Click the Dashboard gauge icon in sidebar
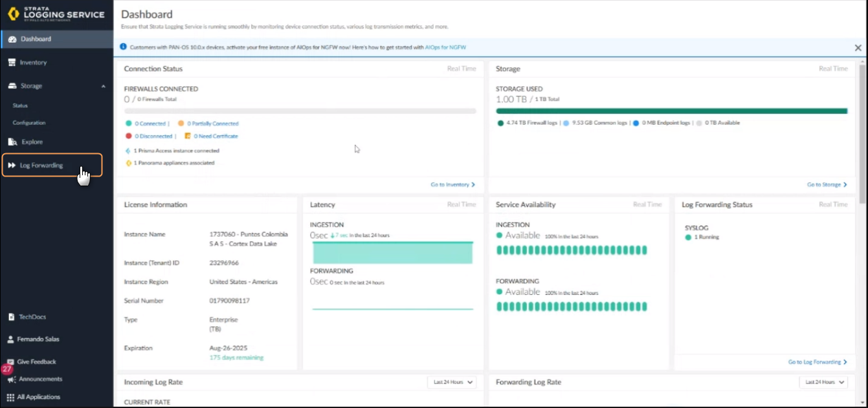This screenshot has height=408, width=868. coord(12,39)
